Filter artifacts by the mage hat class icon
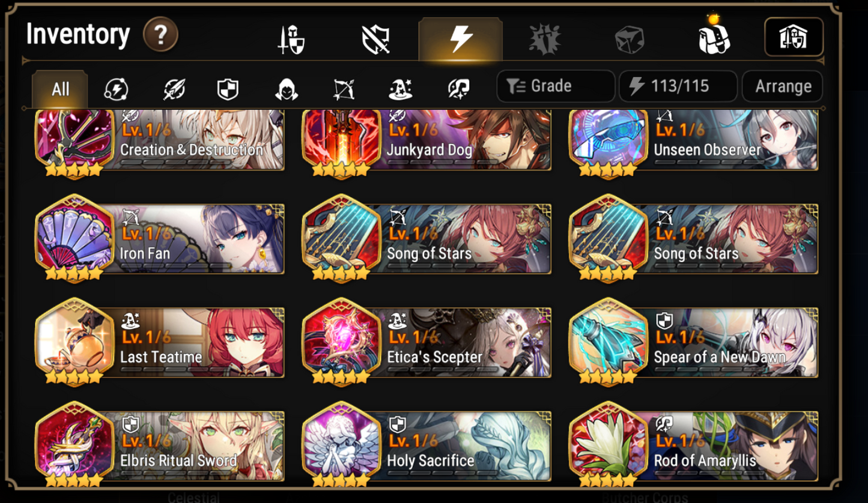The width and height of the screenshot is (868, 503). point(401,89)
